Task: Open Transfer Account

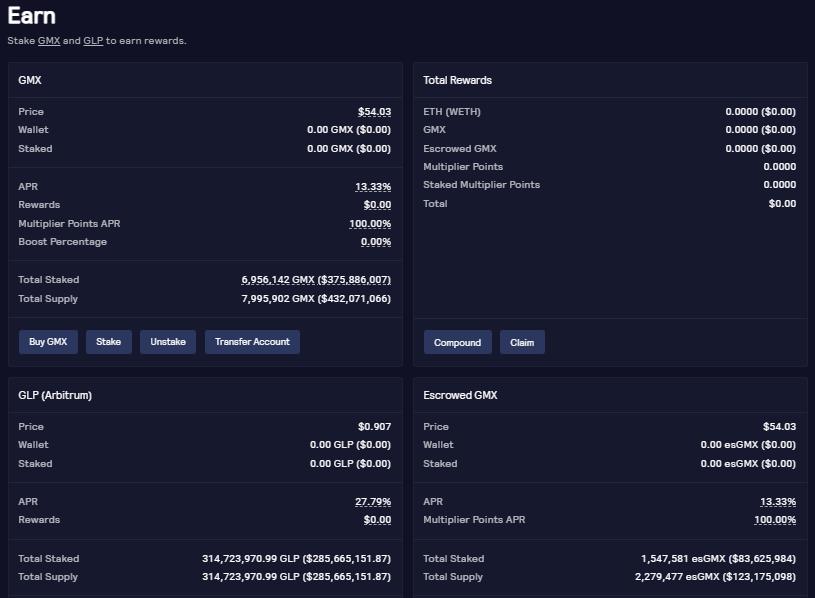Action: pyautogui.click(x=252, y=342)
